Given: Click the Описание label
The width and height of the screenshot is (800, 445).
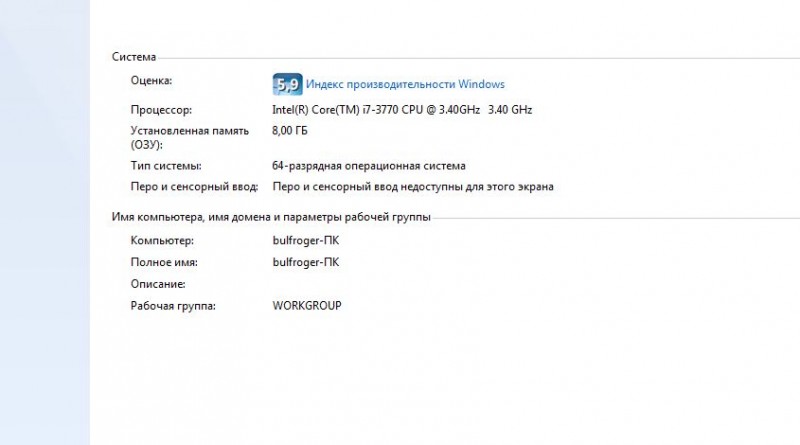Looking at the screenshot, I should tap(158, 284).
